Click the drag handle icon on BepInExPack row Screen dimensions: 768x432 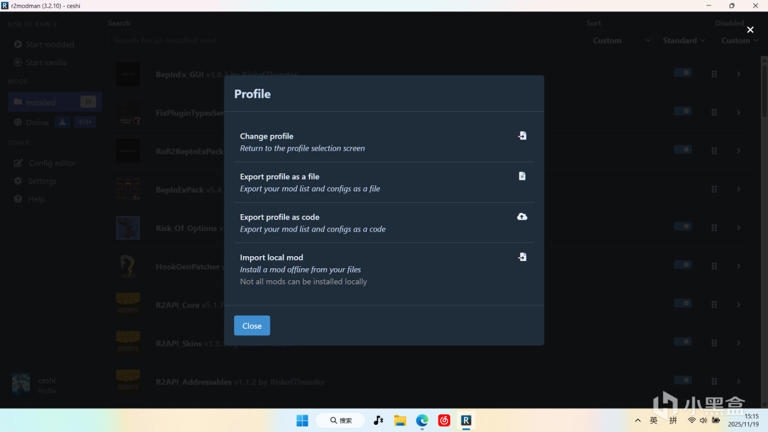[x=714, y=189]
